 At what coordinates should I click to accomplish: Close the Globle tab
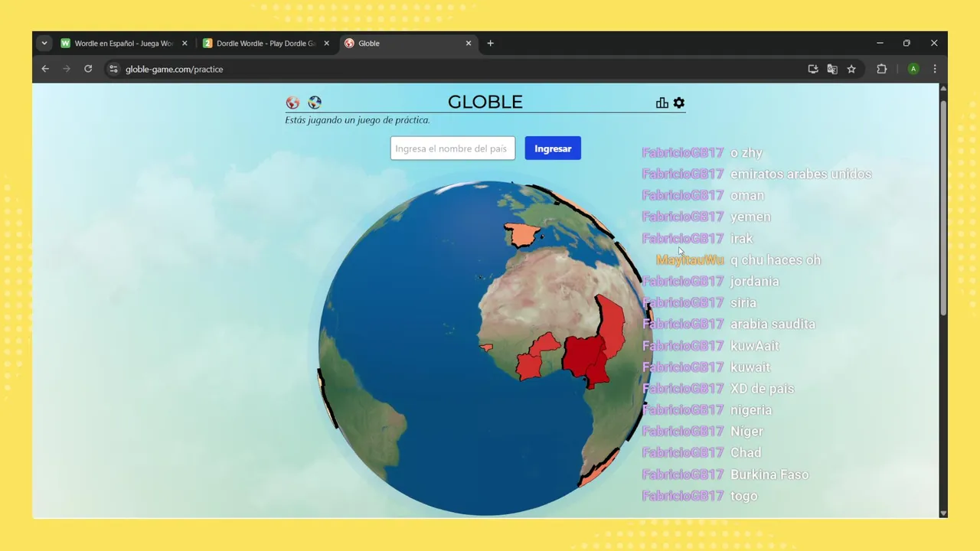coord(469,44)
